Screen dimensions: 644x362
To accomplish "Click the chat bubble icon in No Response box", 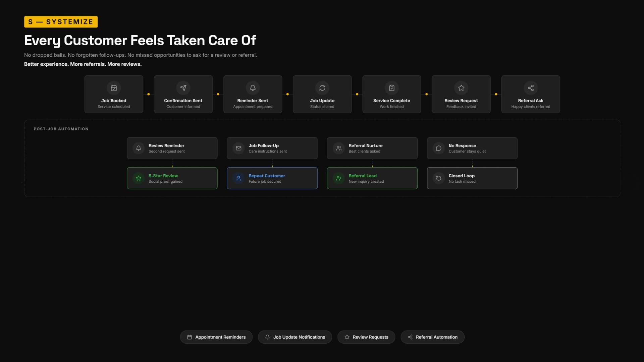I will coord(439,148).
